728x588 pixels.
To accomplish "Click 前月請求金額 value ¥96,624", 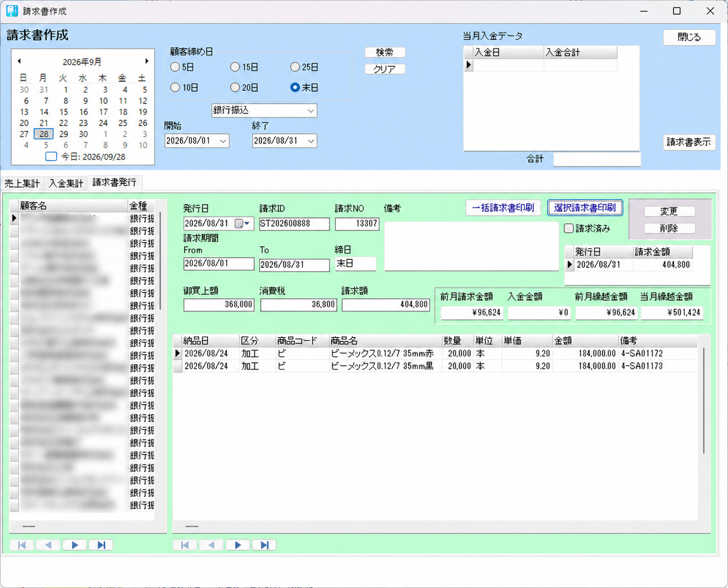I will 472,313.
